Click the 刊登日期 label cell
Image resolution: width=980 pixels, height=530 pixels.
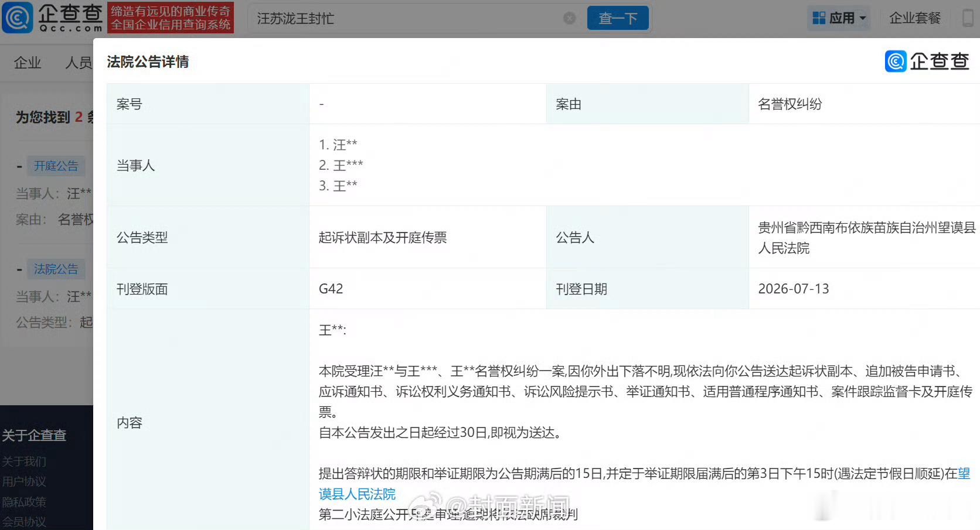[x=648, y=289]
